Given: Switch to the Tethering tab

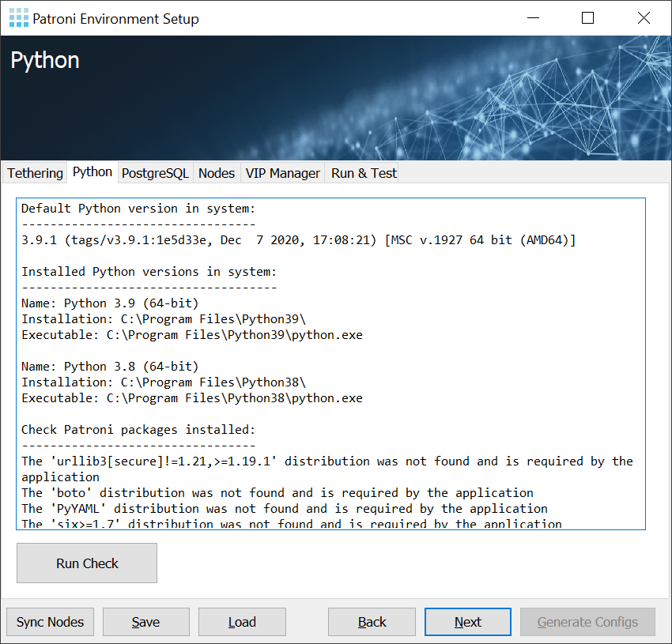Looking at the screenshot, I should click(35, 173).
